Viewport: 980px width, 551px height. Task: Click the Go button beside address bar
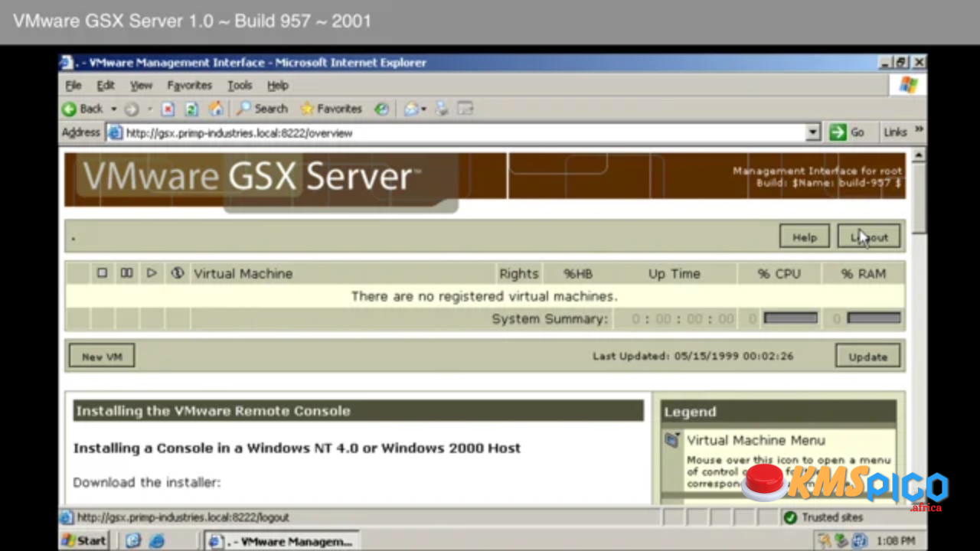pyautogui.click(x=848, y=132)
